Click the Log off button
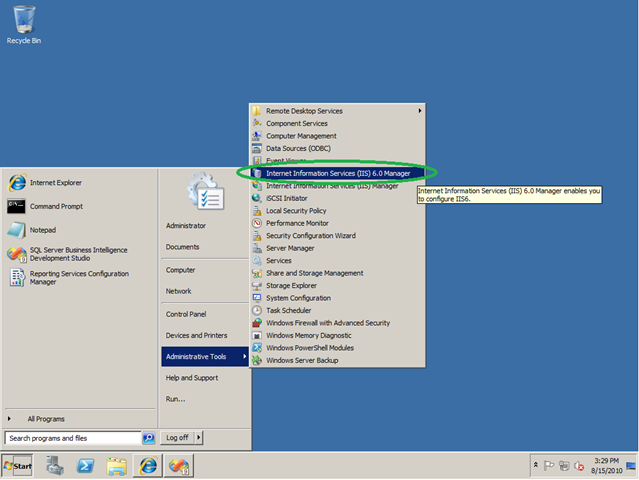The width and height of the screenshot is (639, 480). click(177, 438)
